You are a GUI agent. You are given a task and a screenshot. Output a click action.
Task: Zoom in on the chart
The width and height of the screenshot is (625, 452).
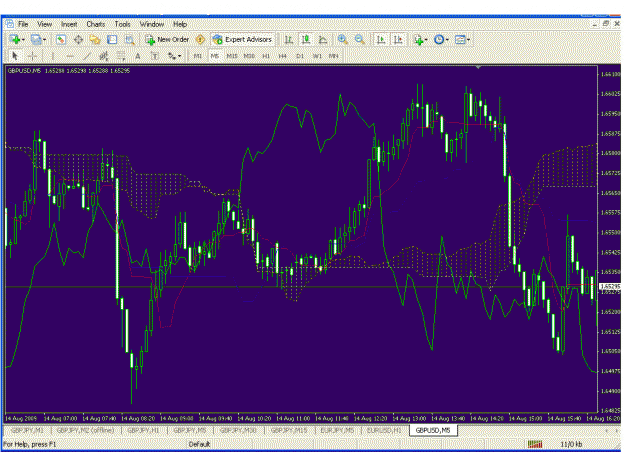(342, 39)
